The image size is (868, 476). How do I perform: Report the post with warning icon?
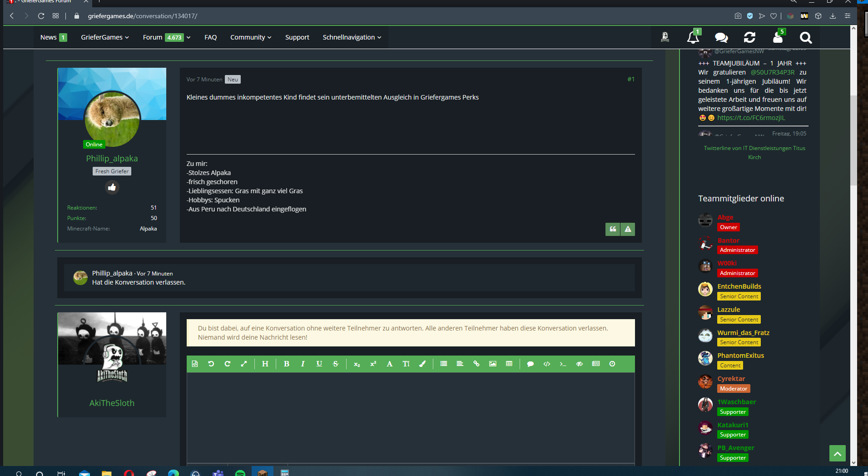pos(628,229)
